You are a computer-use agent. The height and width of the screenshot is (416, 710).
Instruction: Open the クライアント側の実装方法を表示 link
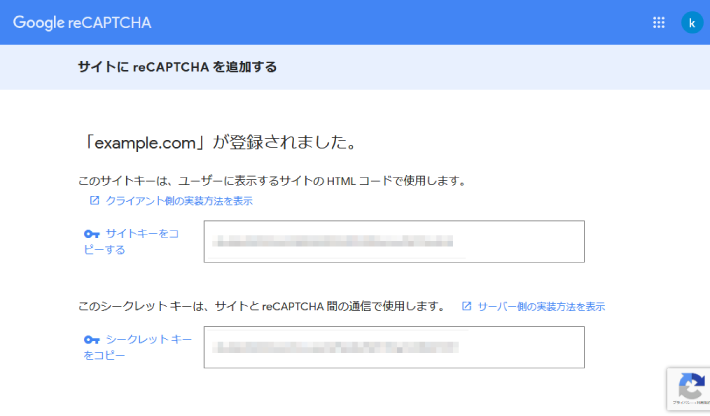coord(179,201)
